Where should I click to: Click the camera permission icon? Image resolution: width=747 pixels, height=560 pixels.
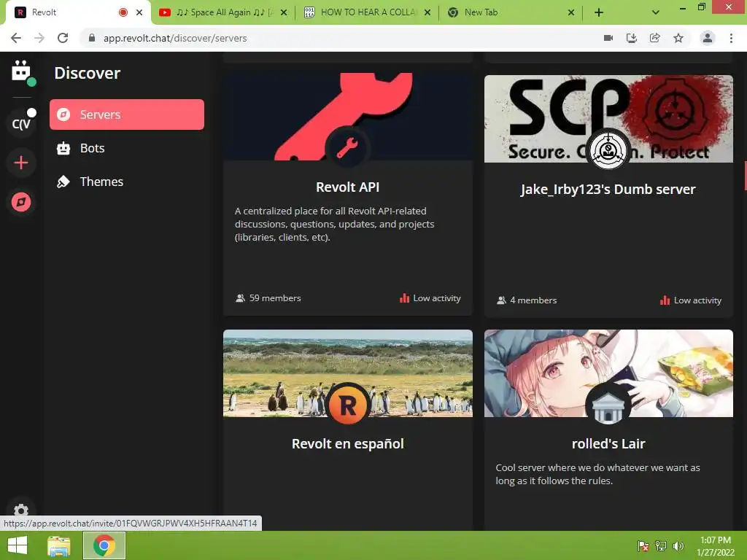(608, 38)
